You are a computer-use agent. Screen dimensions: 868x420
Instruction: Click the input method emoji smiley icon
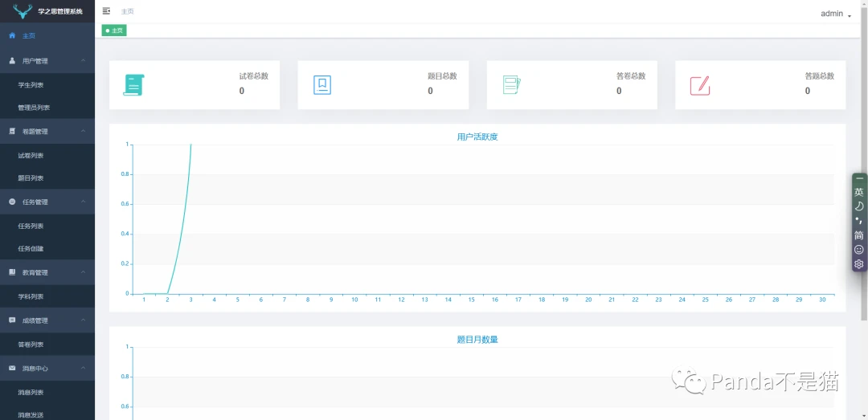pos(858,250)
